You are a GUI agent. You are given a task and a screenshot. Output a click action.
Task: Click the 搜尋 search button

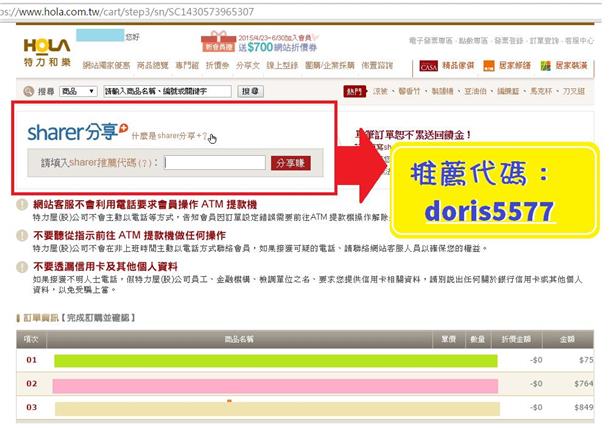250,91
